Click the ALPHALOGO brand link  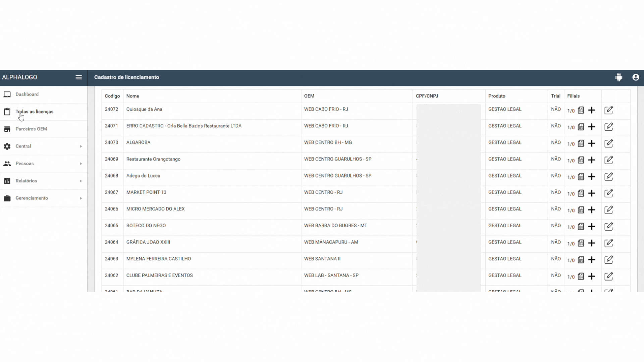(x=20, y=77)
